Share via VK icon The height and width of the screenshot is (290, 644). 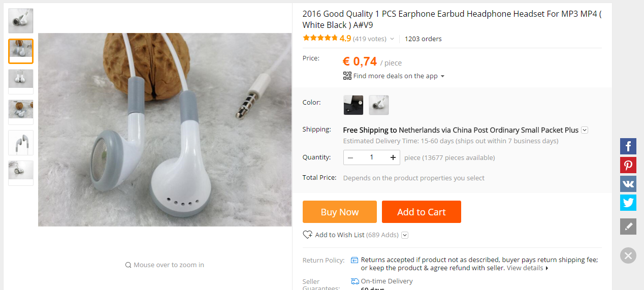tap(628, 184)
